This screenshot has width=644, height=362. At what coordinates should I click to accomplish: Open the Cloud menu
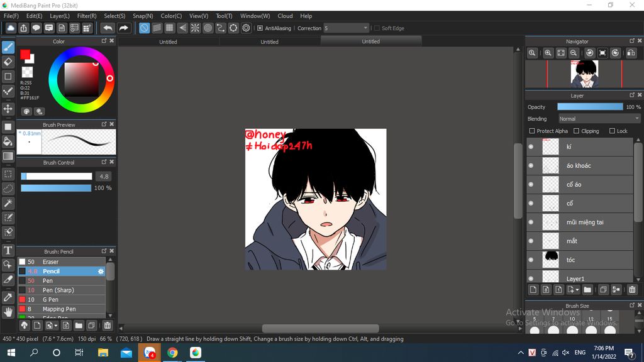[285, 16]
